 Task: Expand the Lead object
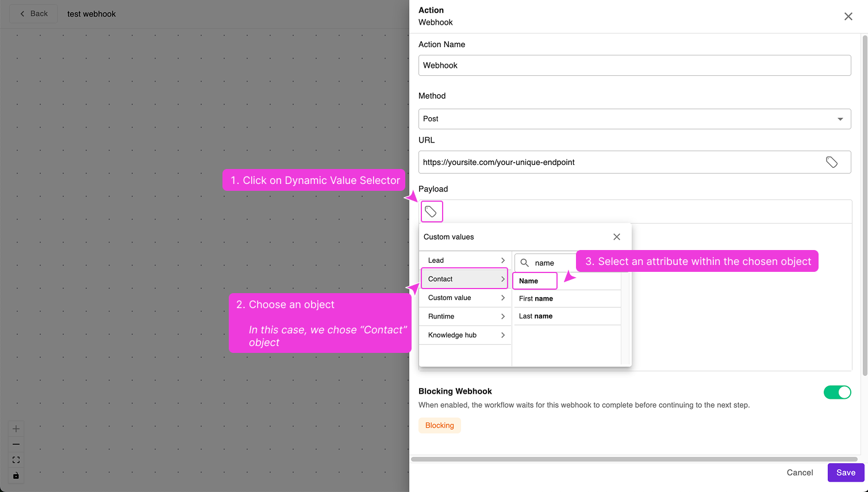click(464, 260)
